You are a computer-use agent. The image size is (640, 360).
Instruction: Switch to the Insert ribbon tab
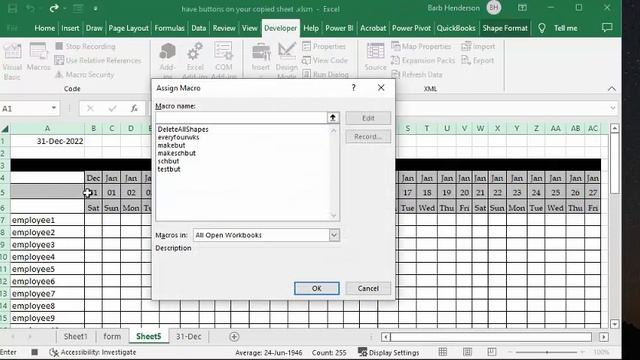point(70,28)
